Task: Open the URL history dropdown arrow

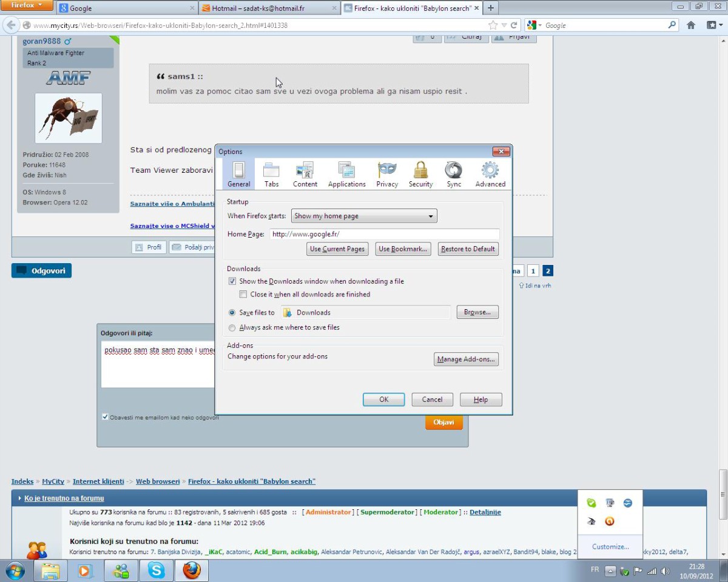Action: pos(504,25)
